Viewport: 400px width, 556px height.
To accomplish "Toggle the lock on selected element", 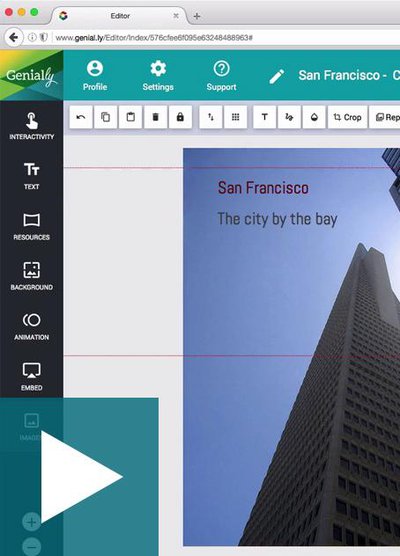I will pyautogui.click(x=180, y=117).
